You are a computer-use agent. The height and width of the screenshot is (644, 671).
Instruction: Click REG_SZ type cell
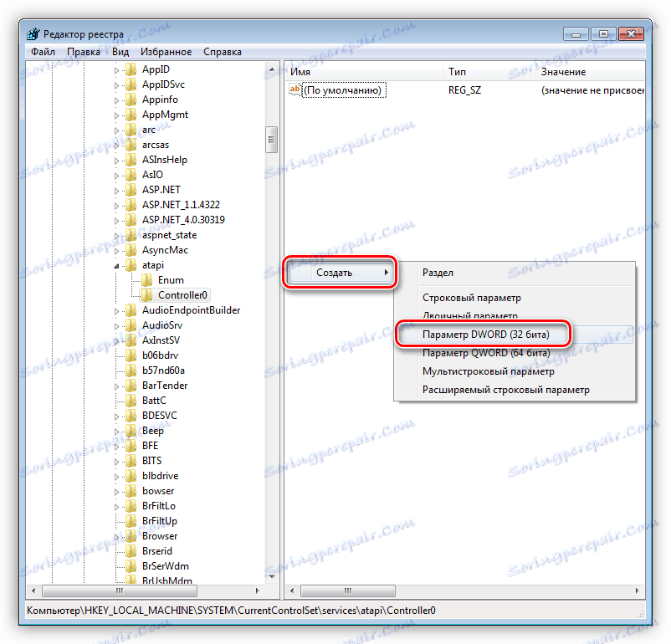(x=464, y=90)
